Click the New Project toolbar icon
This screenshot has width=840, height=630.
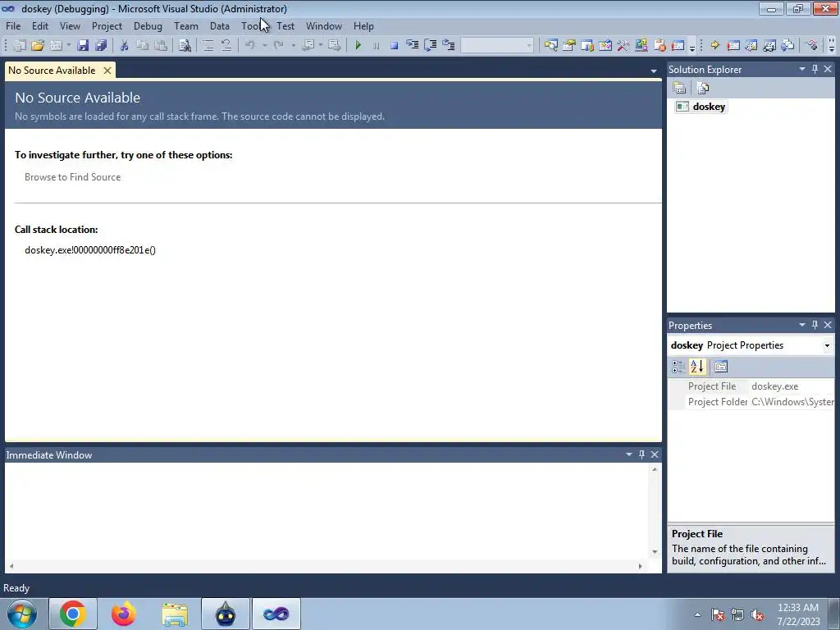pyautogui.click(x=20, y=46)
